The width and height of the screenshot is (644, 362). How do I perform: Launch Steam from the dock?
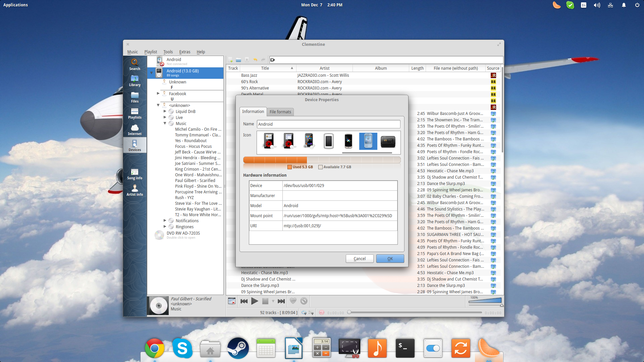(238, 349)
